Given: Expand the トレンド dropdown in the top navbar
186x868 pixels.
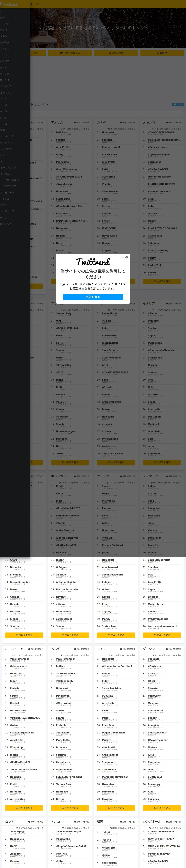Looking at the screenshot, I should coord(38,4).
